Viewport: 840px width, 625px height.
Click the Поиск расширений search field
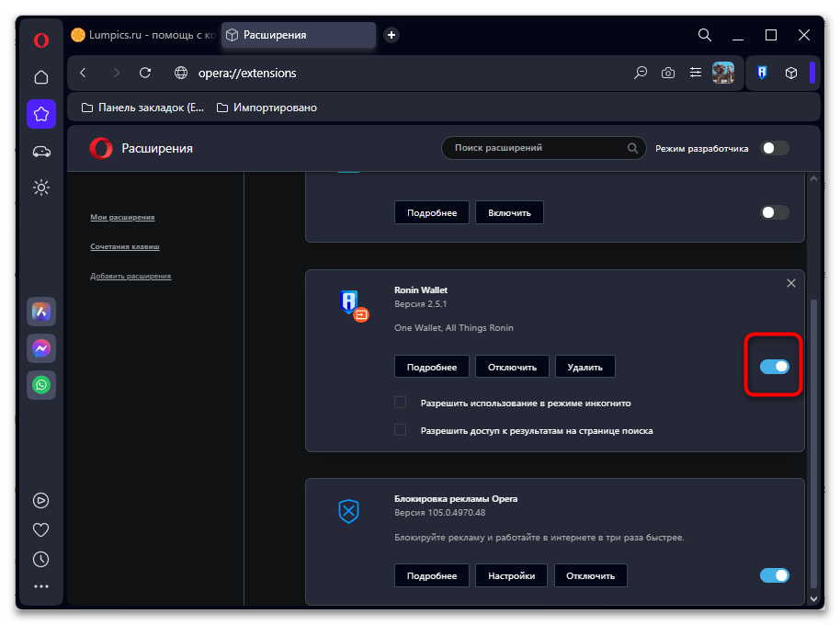coord(543,148)
